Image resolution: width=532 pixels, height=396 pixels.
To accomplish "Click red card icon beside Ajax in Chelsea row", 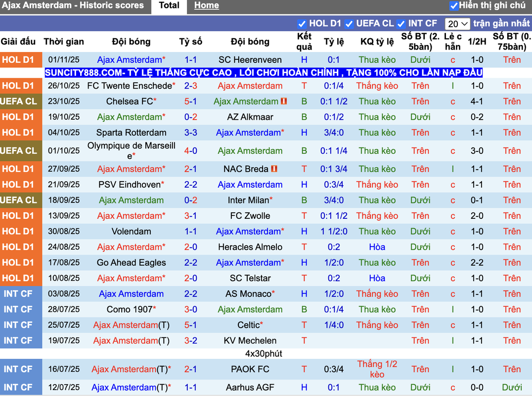I will 284,101.
